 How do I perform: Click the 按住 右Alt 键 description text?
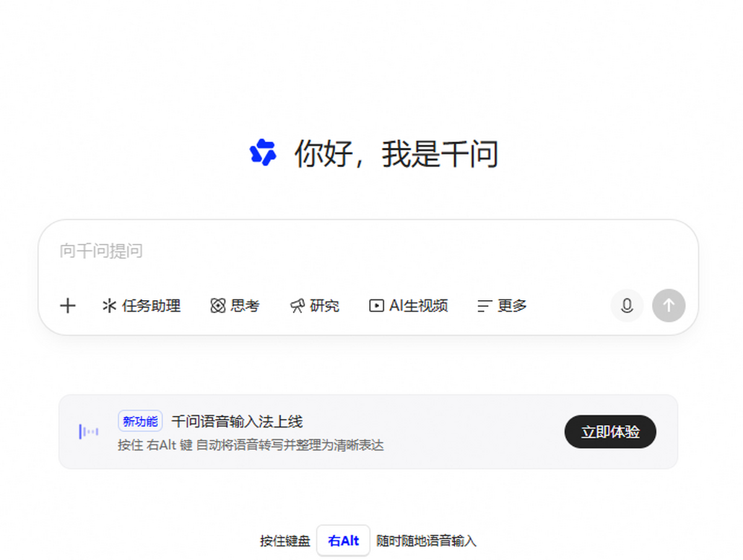pyautogui.click(x=251, y=445)
